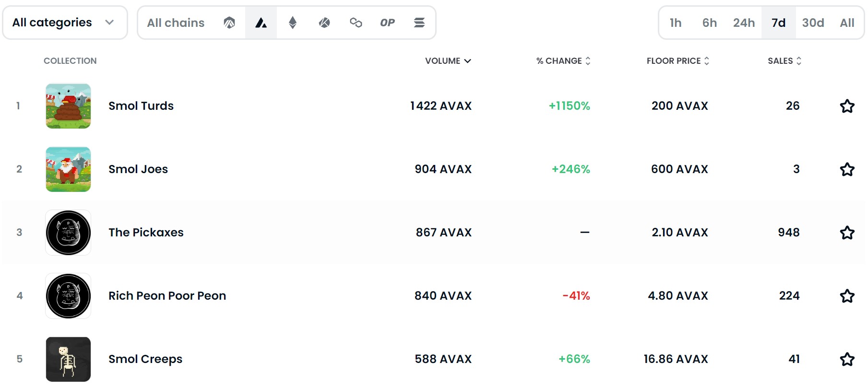Favorite Smol Turds with the star
The height and width of the screenshot is (386, 868).
[x=847, y=106]
